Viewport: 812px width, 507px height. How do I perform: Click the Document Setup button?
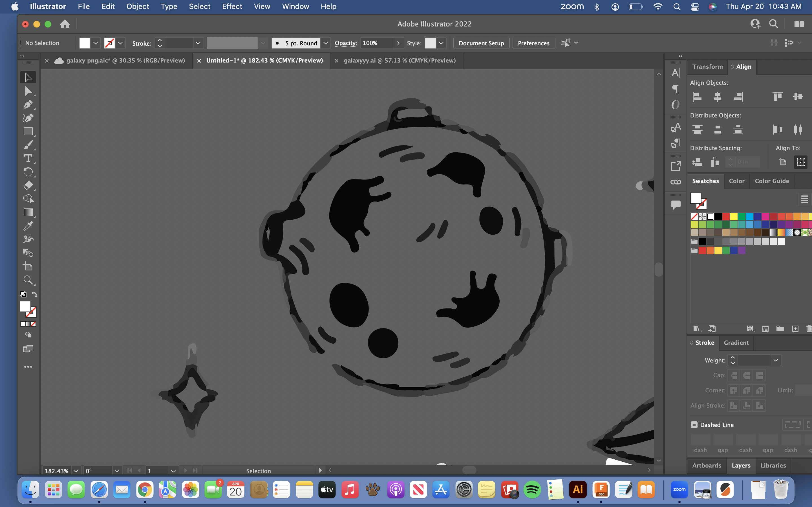coord(480,43)
